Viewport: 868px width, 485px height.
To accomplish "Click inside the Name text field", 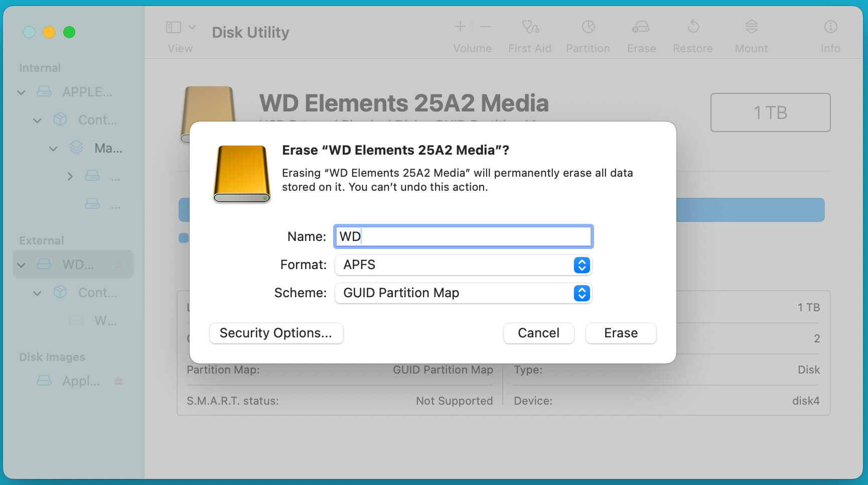I will 463,236.
